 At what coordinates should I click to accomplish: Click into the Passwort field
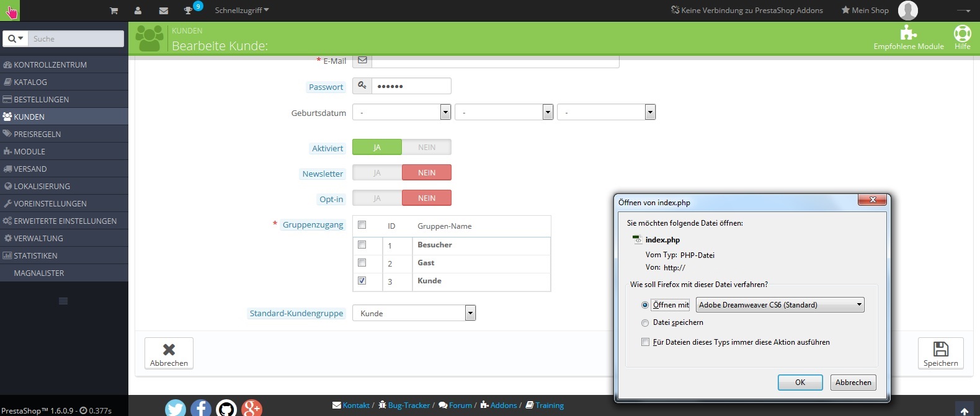411,86
